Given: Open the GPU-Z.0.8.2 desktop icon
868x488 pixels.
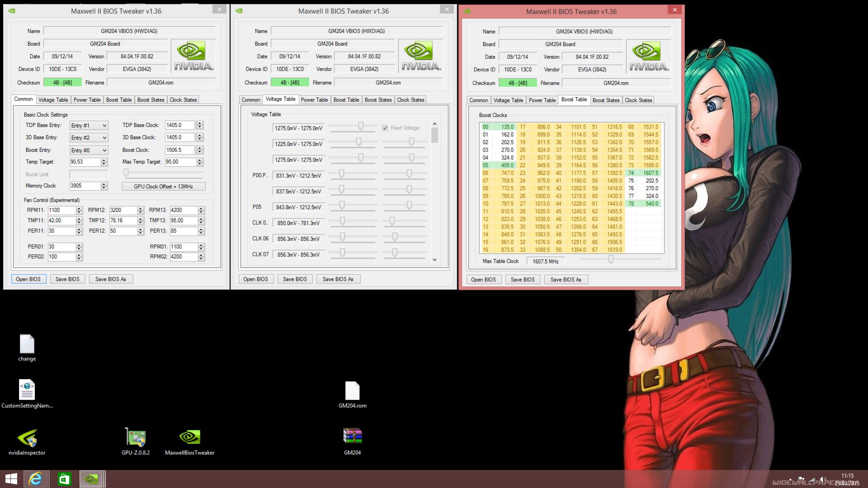Looking at the screenshot, I should click(135, 441).
